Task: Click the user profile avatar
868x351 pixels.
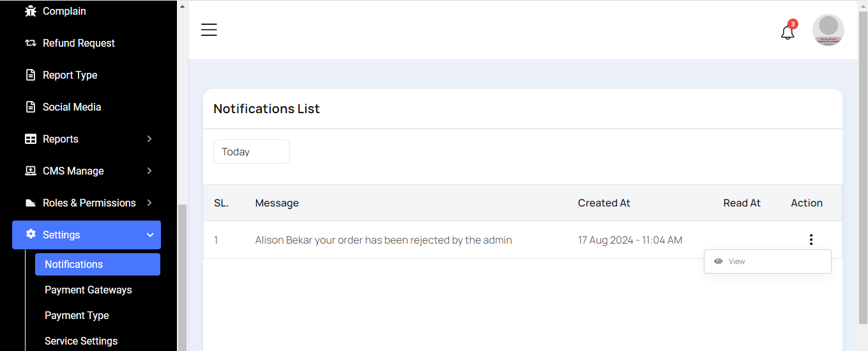Action: tap(828, 30)
